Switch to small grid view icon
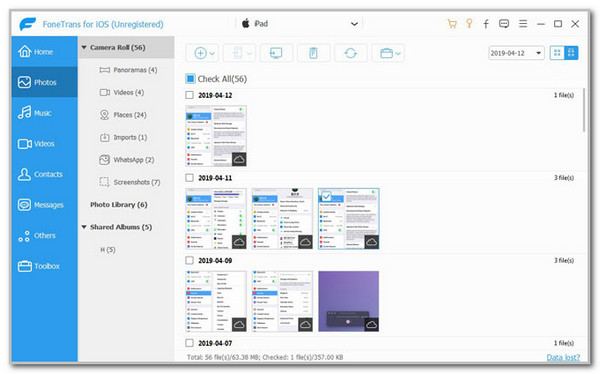 pyautogui.click(x=557, y=53)
